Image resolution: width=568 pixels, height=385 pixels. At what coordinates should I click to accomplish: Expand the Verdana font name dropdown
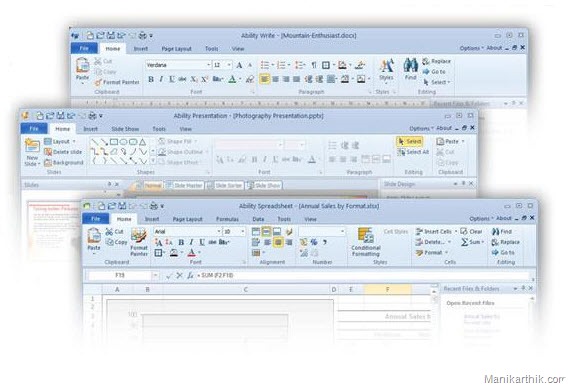209,65
